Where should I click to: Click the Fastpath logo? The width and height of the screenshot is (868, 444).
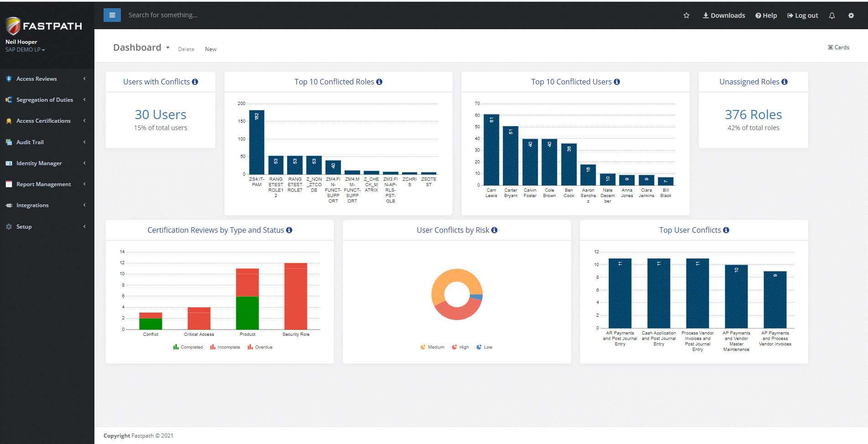pos(43,26)
